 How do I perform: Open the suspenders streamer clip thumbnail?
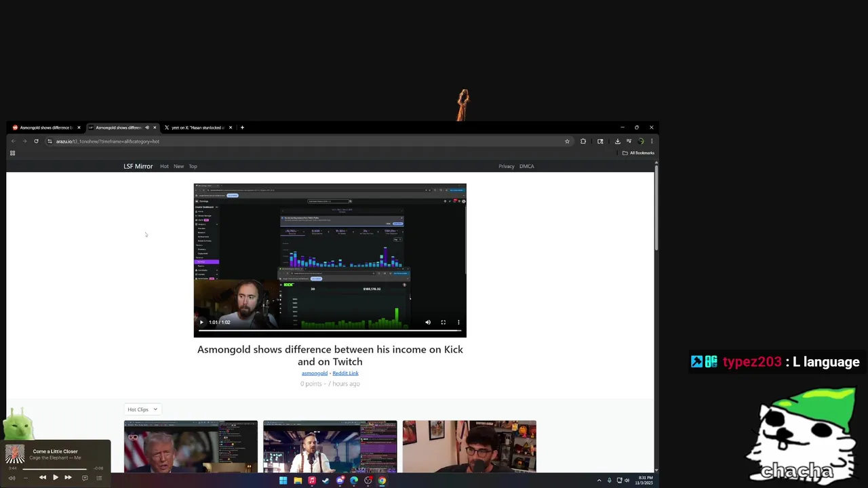click(330, 446)
